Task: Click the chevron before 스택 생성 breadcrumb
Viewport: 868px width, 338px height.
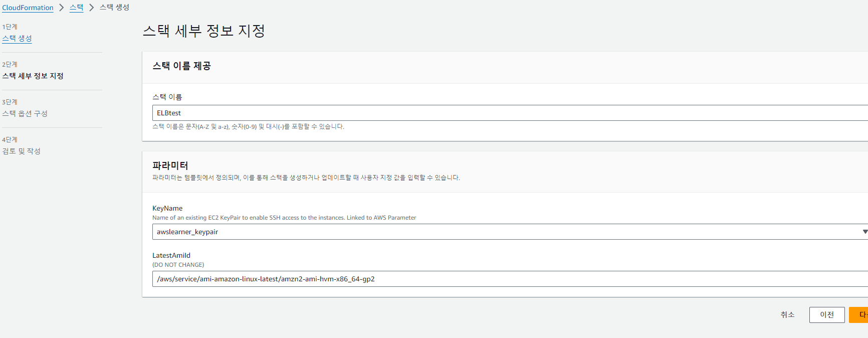Action: (92, 8)
